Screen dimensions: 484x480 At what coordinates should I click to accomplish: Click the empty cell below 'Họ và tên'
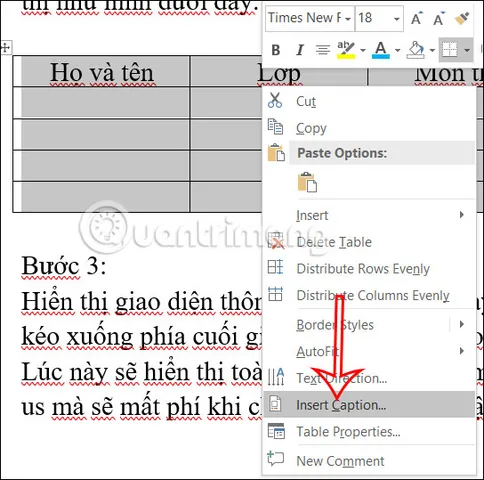coord(102,103)
